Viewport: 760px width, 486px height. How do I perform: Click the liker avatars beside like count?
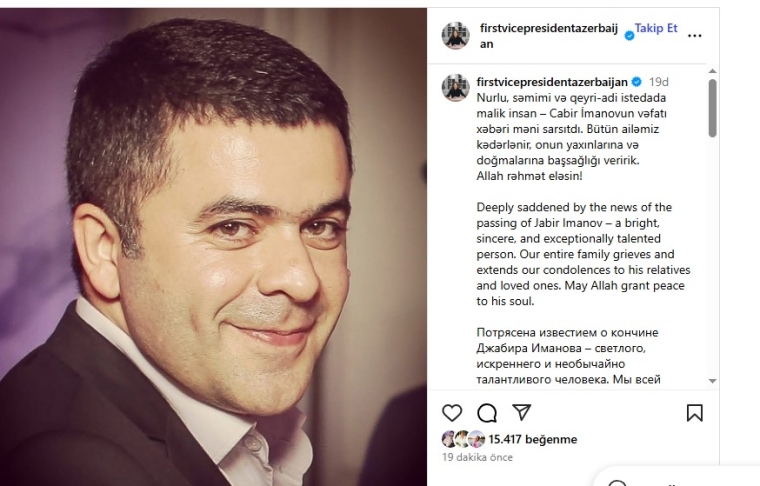tap(463, 439)
